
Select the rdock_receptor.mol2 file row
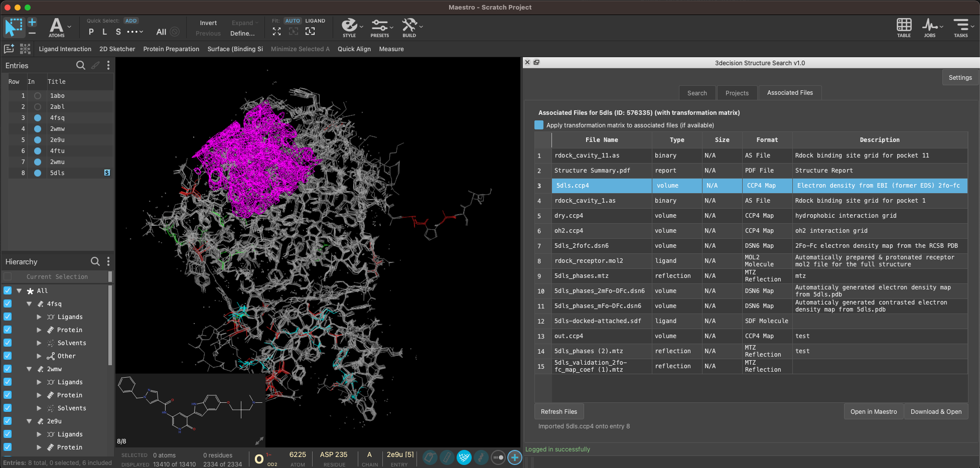[751, 261]
